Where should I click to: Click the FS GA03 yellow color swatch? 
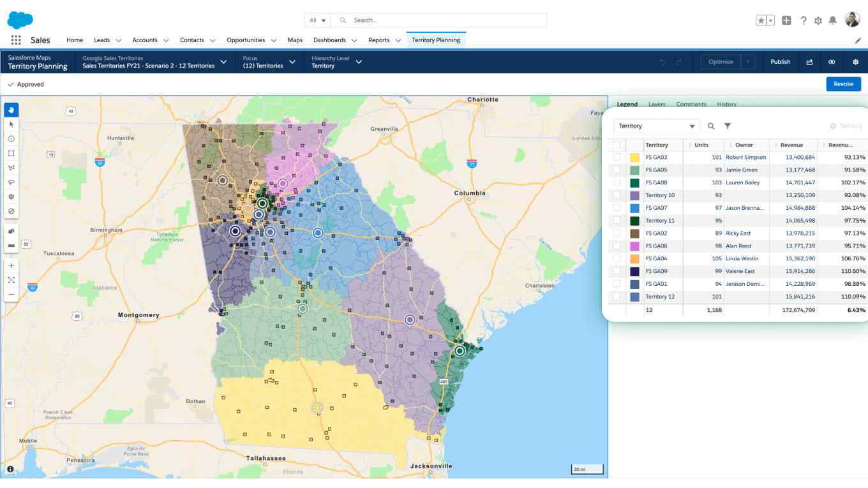(x=634, y=157)
